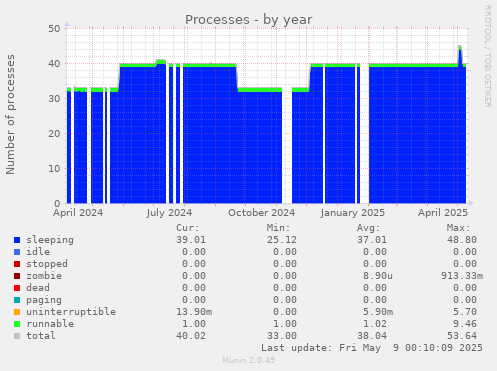
Task: Click the 'paging' legend label
Action: coord(44,300)
